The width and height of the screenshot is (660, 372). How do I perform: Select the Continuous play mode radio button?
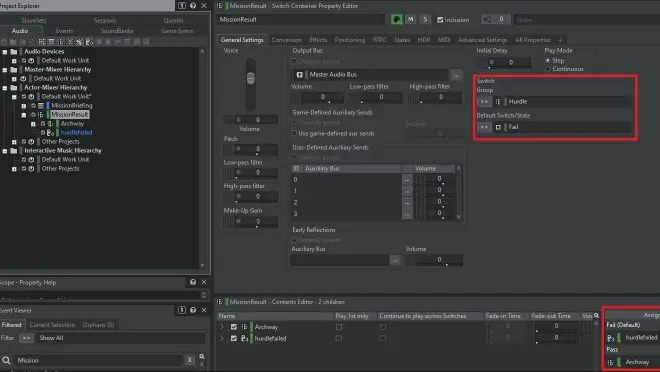point(548,69)
